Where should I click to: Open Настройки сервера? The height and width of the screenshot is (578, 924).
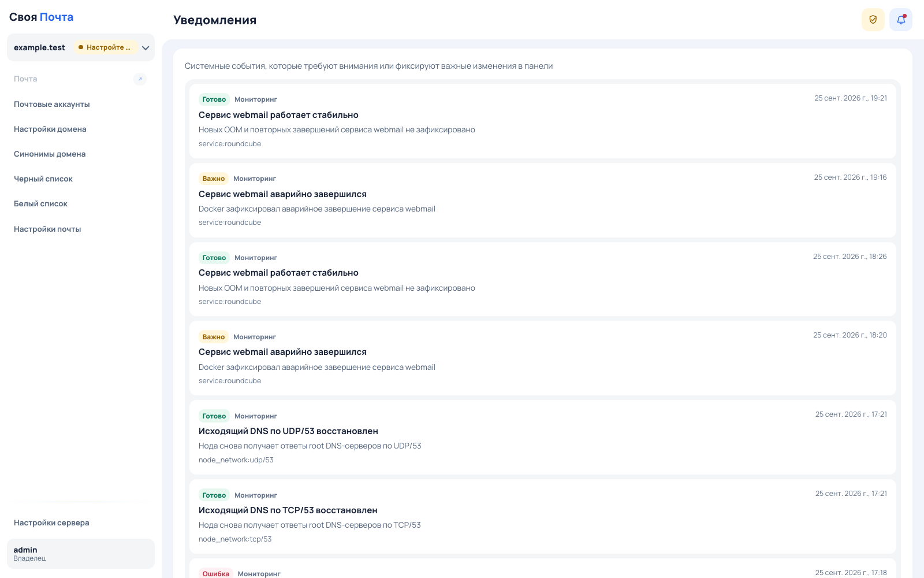(x=51, y=523)
